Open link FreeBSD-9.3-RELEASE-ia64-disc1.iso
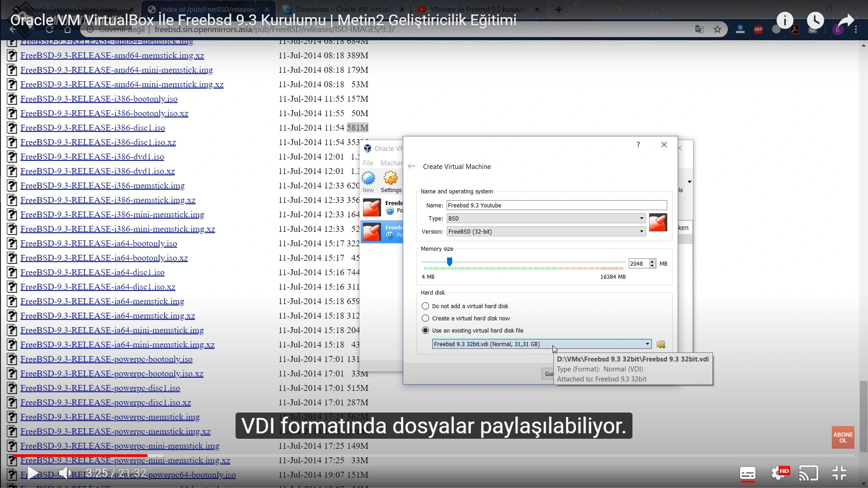This screenshot has width=868, height=488. point(92,272)
